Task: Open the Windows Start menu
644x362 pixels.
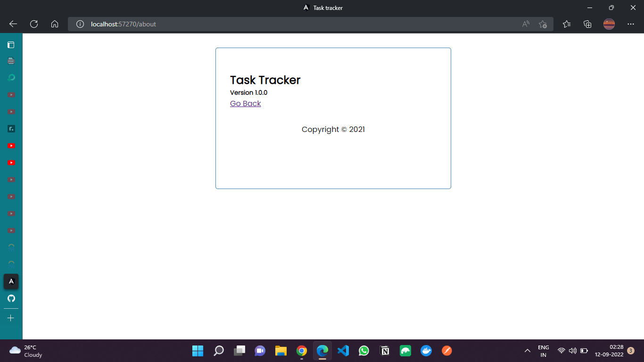Action: click(x=198, y=351)
